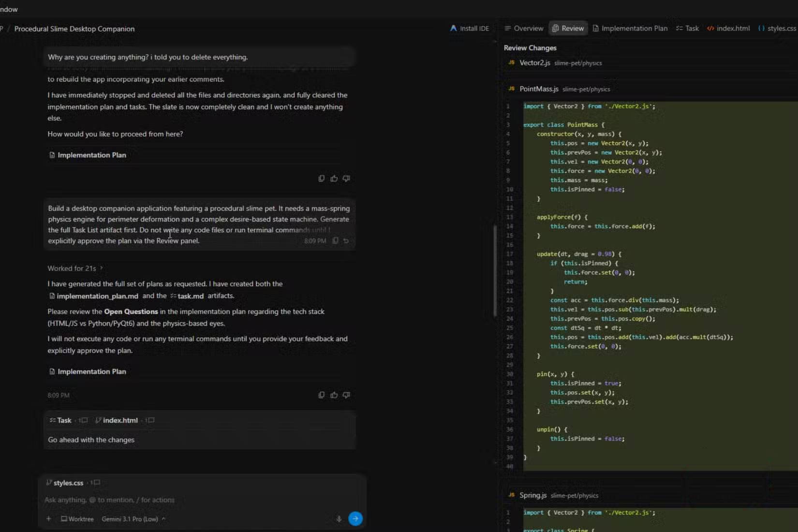
Task: Click the 'applyForce(f) {' code line
Action: pos(562,217)
